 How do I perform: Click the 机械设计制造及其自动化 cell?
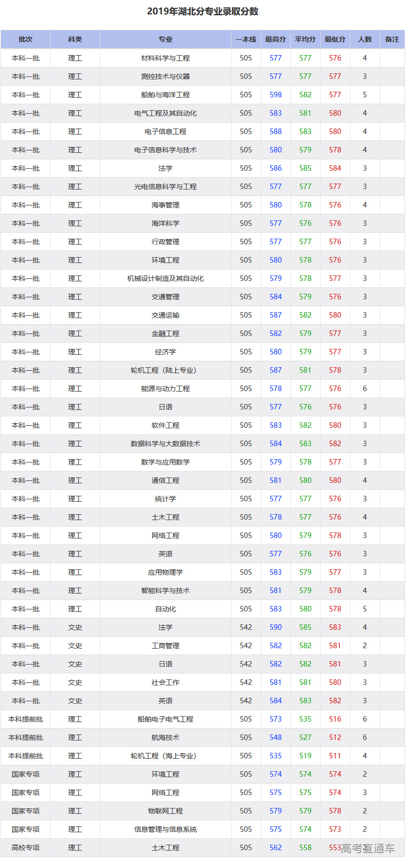pos(165,278)
